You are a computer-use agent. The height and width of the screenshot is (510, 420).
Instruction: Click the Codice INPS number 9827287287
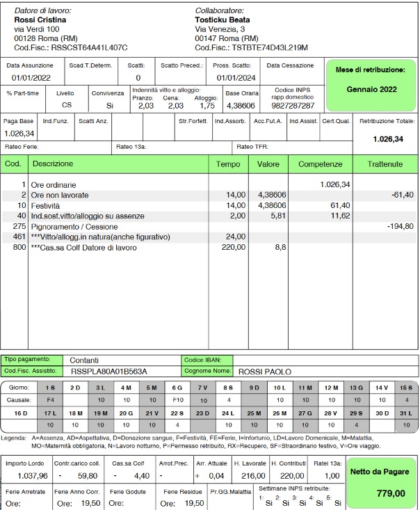(x=293, y=106)
